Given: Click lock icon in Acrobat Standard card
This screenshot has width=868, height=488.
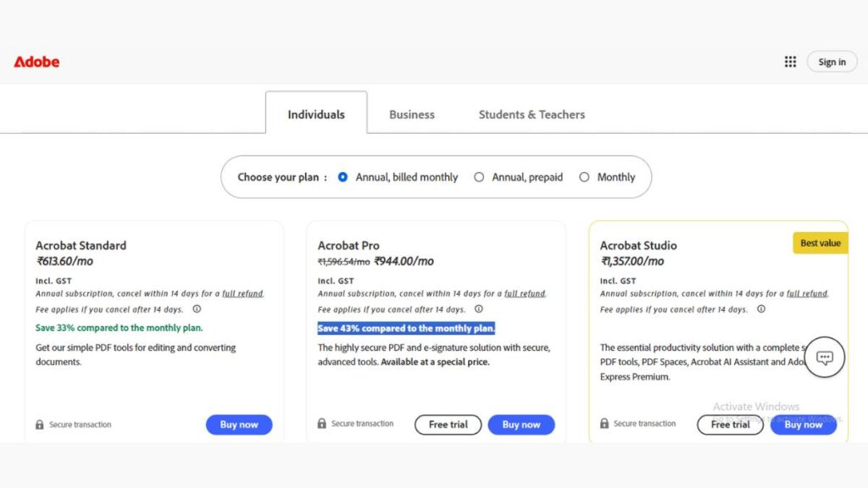Looking at the screenshot, I should point(40,424).
